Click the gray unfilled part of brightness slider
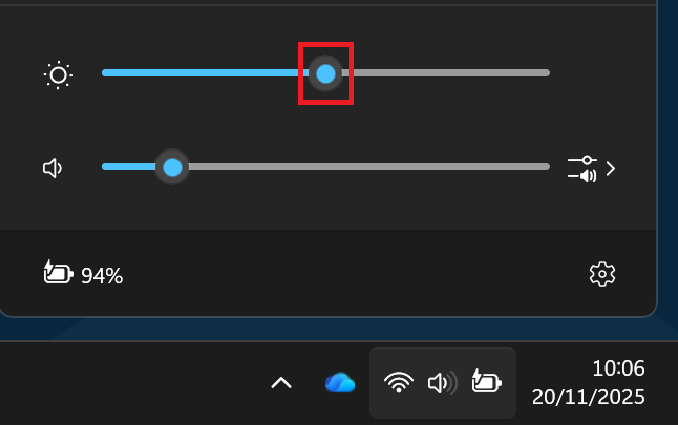This screenshot has width=678, height=427. click(x=446, y=73)
